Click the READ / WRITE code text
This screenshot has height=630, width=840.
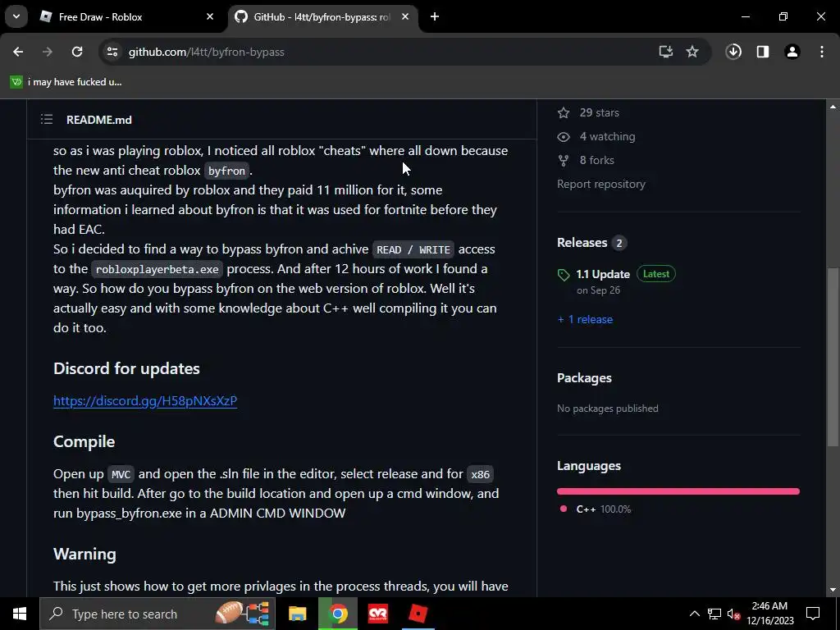413,249
